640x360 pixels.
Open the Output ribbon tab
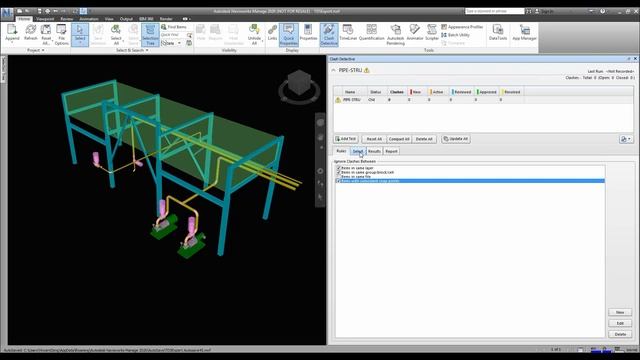pyautogui.click(x=126, y=19)
